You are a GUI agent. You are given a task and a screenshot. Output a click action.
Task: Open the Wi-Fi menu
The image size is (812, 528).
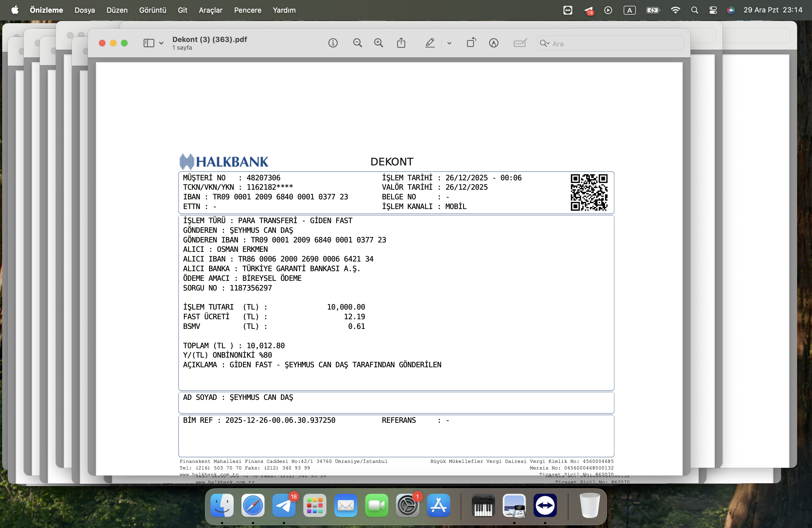coord(675,10)
